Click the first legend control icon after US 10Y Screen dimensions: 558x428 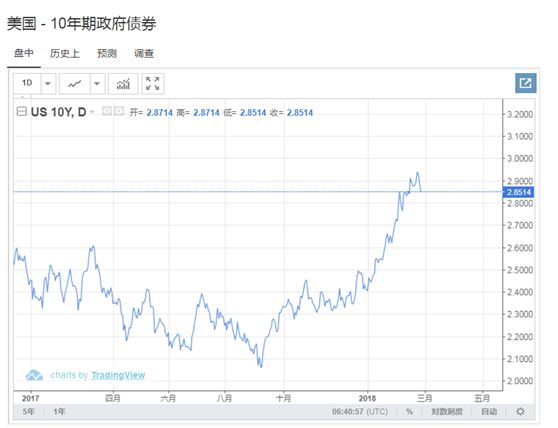[106, 111]
